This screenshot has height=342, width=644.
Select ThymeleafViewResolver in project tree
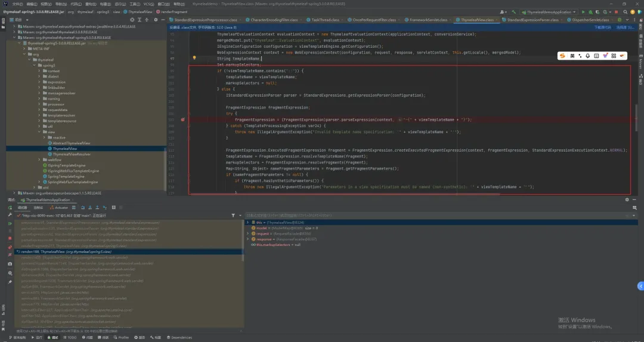(72, 154)
